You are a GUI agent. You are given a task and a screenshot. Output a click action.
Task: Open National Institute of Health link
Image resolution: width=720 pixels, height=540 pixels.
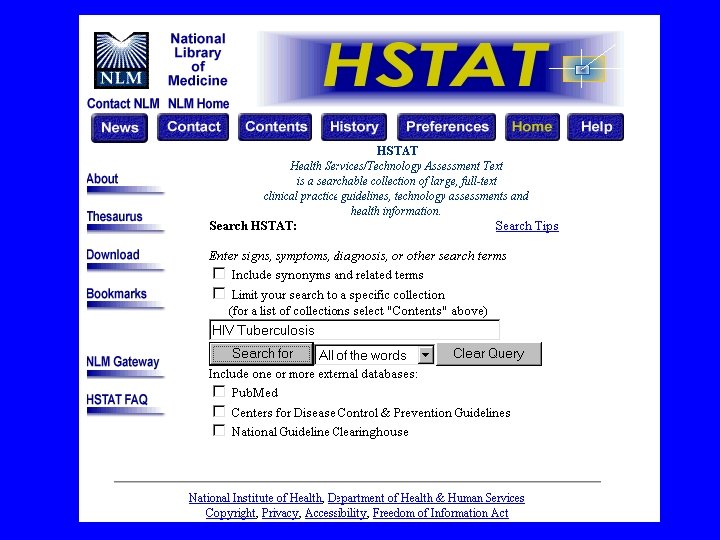point(256,498)
